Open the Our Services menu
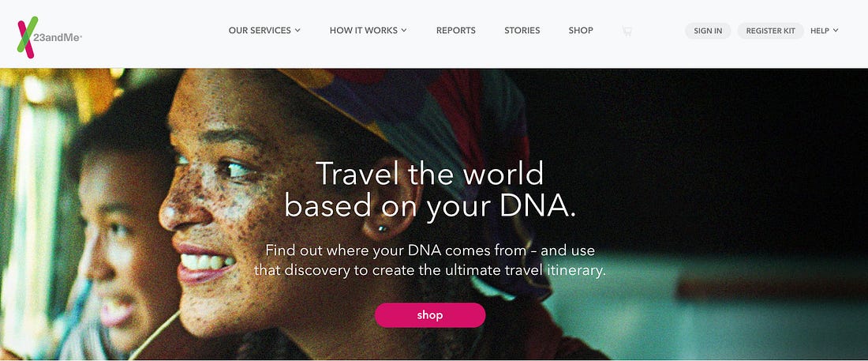This screenshot has width=868, height=361. coord(260,31)
